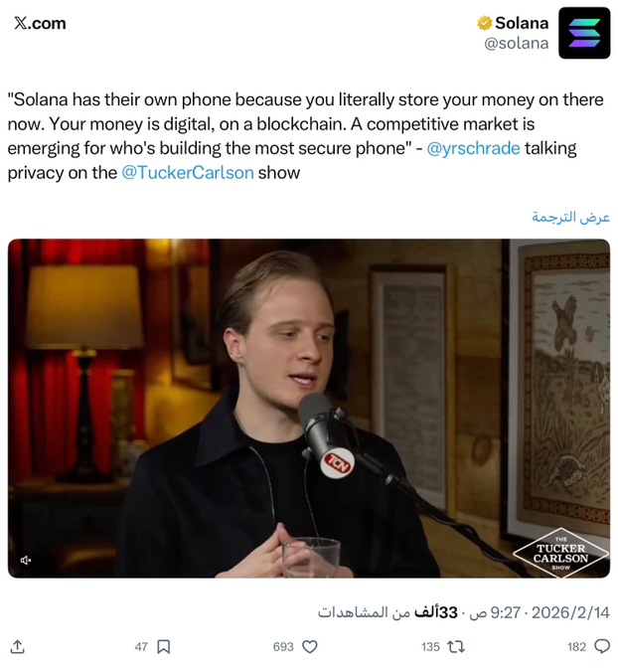Click the Solana display name
618x672 pixels.
pos(522,23)
